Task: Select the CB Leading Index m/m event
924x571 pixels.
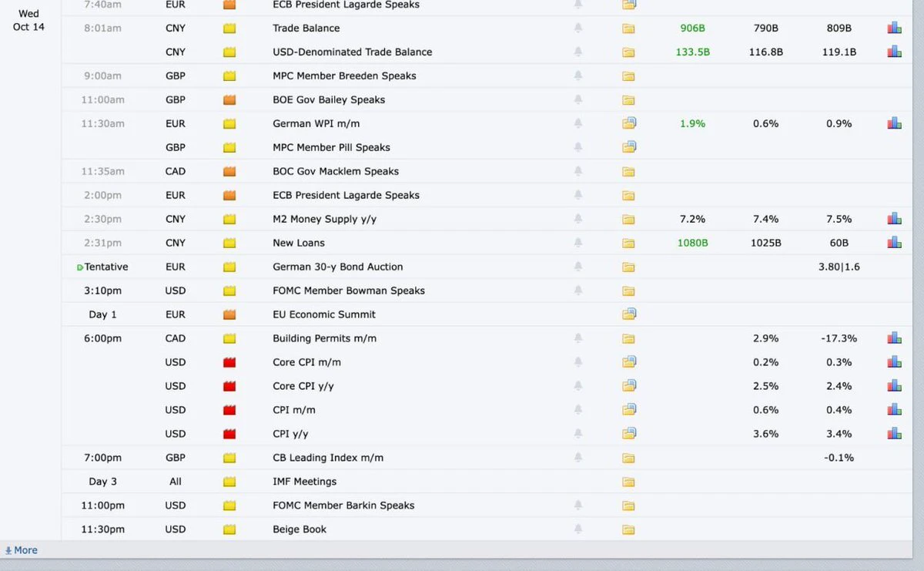Action: (328, 458)
